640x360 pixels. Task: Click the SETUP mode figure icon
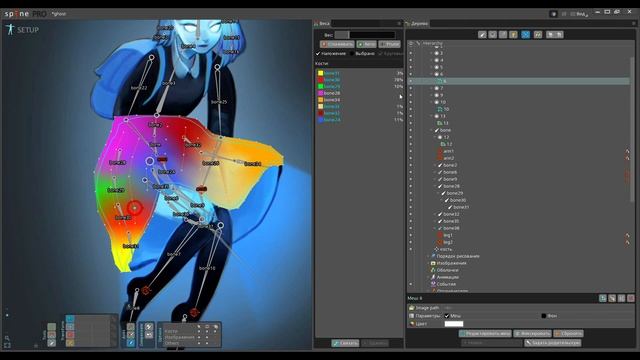[x=10, y=29]
